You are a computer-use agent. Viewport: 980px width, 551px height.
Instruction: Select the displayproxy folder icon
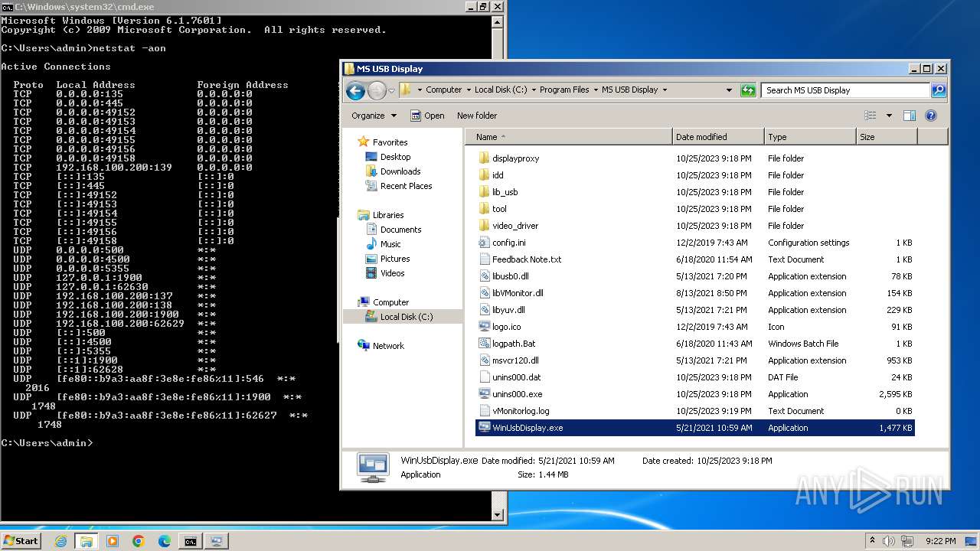pyautogui.click(x=484, y=158)
